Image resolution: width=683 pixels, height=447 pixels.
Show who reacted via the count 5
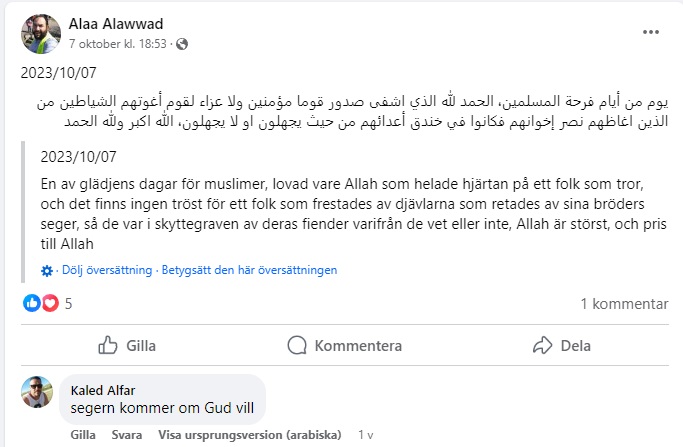pyautogui.click(x=69, y=303)
